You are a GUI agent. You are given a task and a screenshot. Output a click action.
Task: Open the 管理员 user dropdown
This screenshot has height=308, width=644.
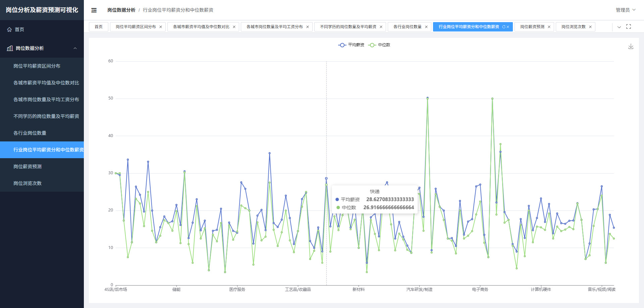[626, 10]
